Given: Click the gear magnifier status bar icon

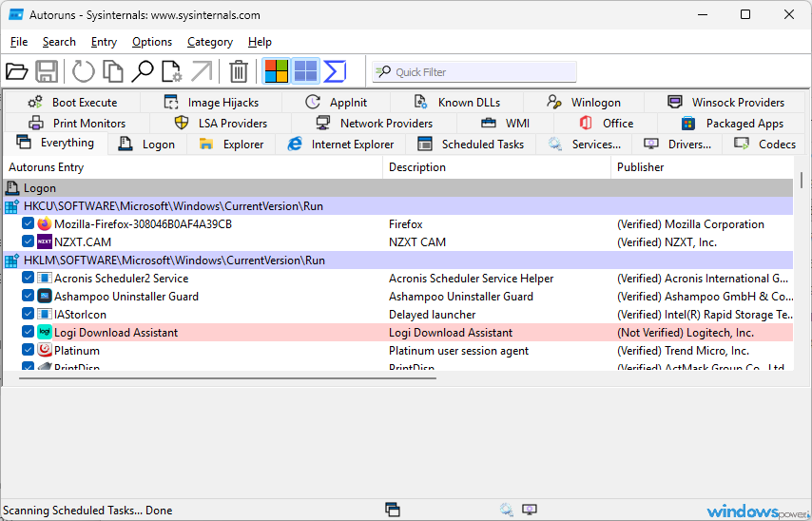Looking at the screenshot, I should pyautogui.click(x=507, y=510).
